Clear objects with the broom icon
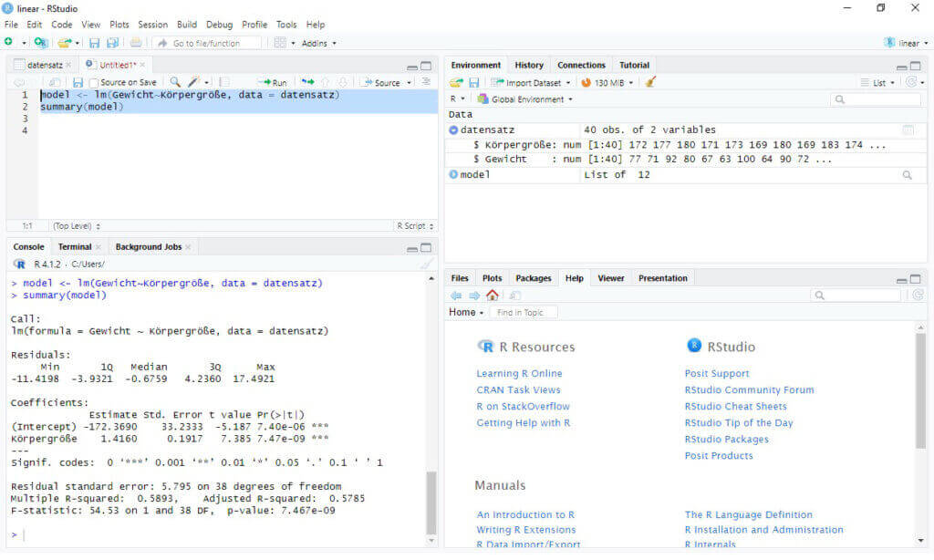 [x=650, y=81]
